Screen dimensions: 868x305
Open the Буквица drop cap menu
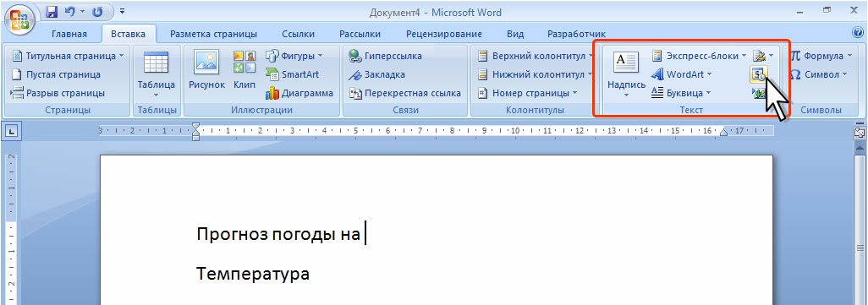pyautogui.click(x=680, y=93)
